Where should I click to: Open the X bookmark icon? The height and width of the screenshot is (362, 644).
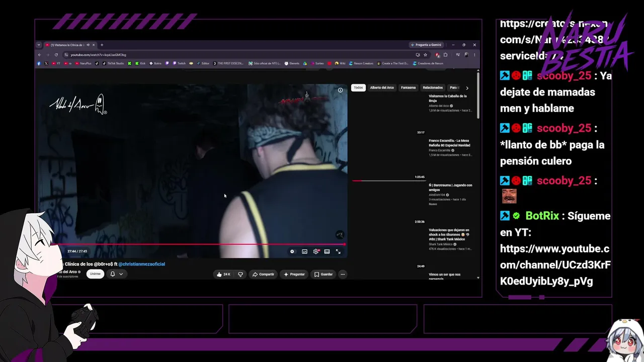point(46,63)
